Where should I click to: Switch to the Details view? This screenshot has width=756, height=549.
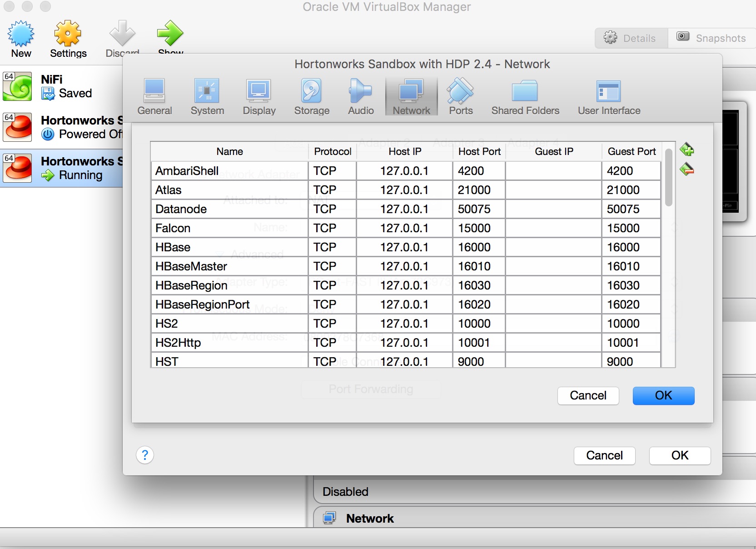[x=631, y=38]
